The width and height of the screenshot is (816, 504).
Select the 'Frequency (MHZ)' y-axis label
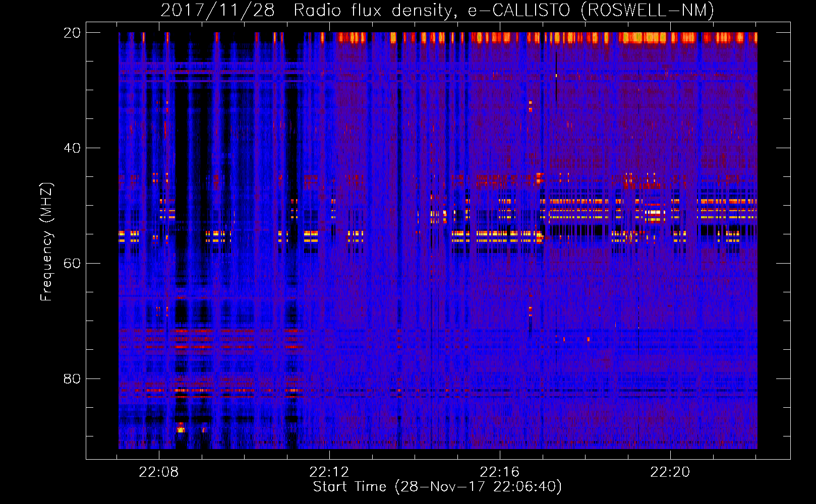point(46,242)
